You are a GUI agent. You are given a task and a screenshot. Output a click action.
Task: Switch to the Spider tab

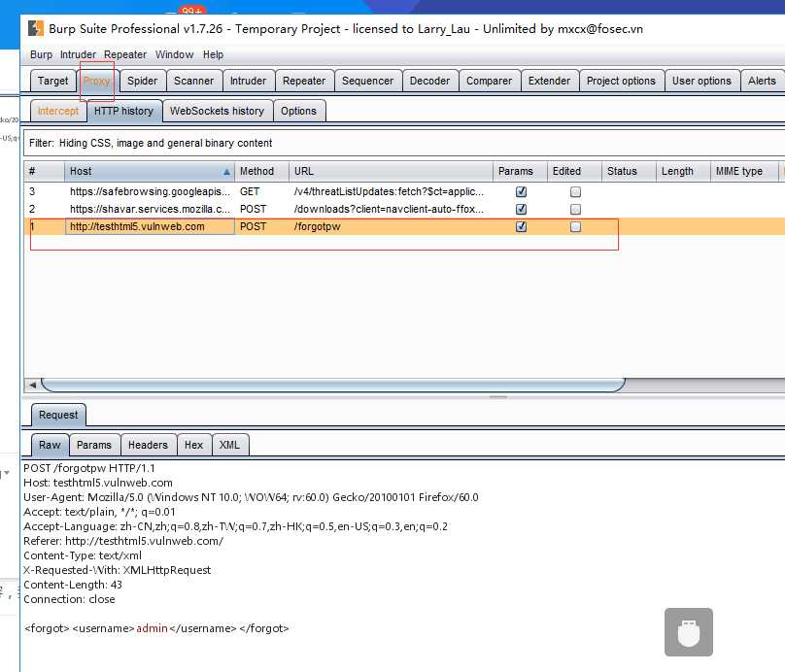tap(142, 81)
